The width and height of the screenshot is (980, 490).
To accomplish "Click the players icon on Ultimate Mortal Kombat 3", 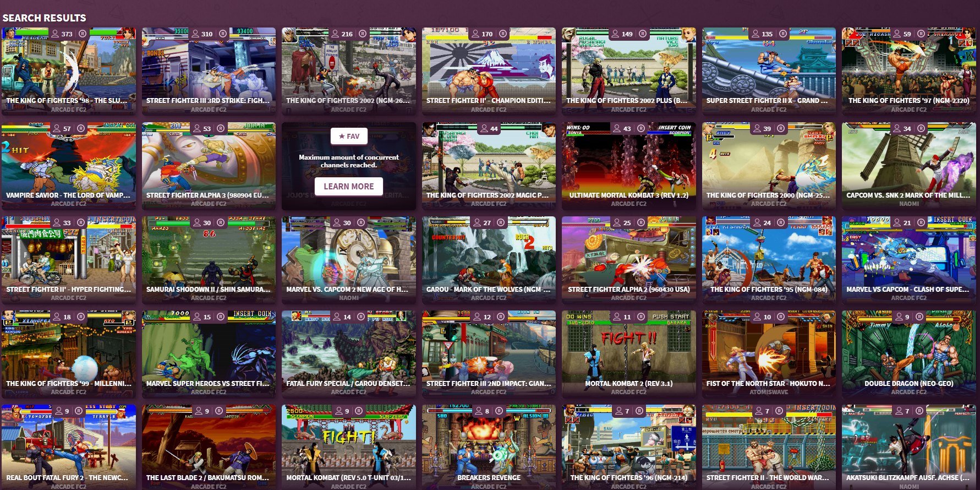I will [617, 128].
